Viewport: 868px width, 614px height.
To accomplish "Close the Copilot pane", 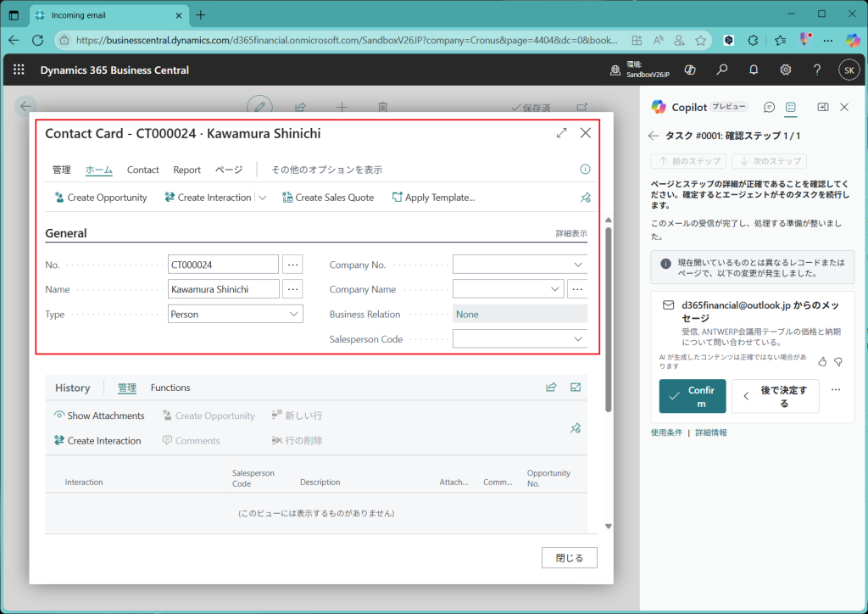I will click(844, 107).
